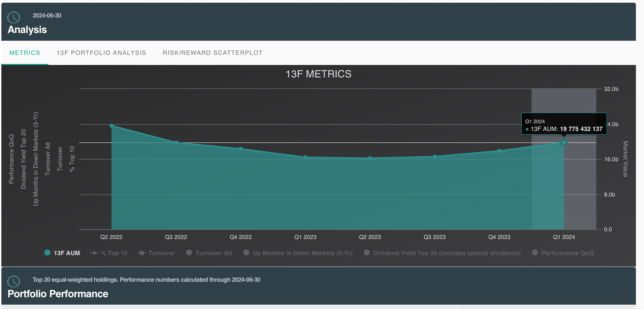
Task: Switch to the Metrics tab
Action: [25, 53]
